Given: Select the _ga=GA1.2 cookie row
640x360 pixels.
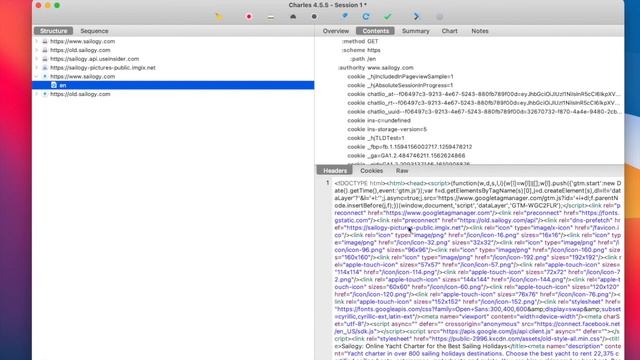Looking at the screenshot, I should click(469, 156).
